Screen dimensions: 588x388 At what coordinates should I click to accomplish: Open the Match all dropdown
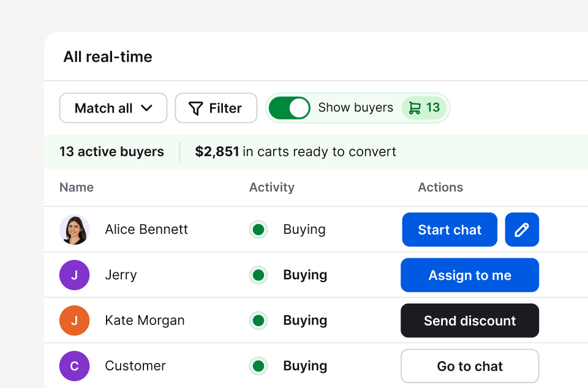[x=113, y=108]
